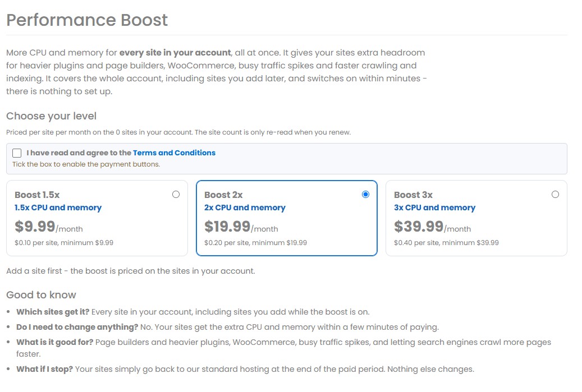Open the Terms and Conditions link
Viewport: 582px width, 392px height.
pyautogui.click(x=174, y=153)
